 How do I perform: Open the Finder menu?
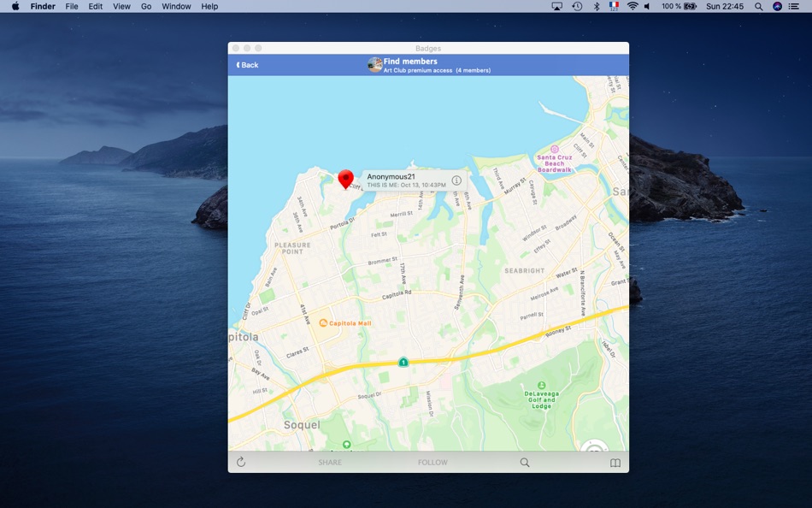(x=43, y=6)
